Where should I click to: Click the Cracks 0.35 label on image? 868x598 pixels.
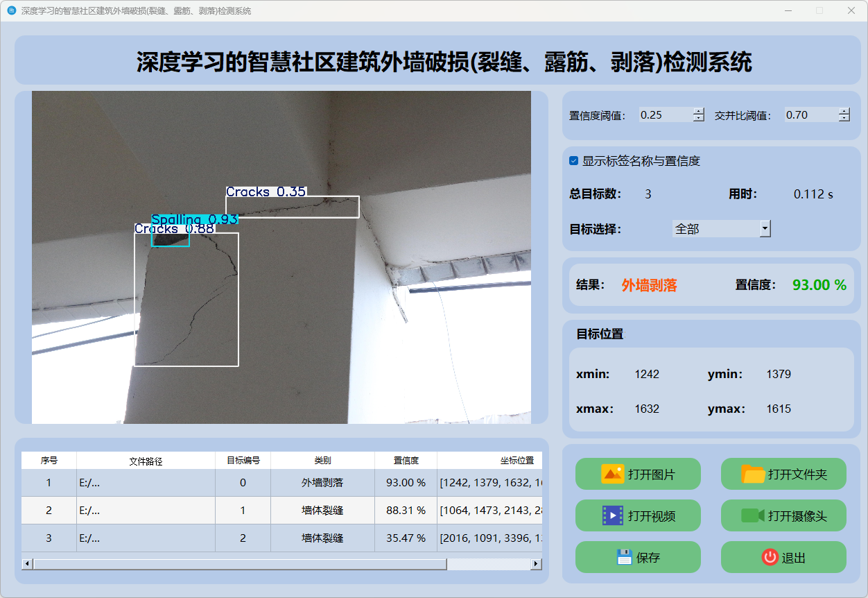coord(266,191)
